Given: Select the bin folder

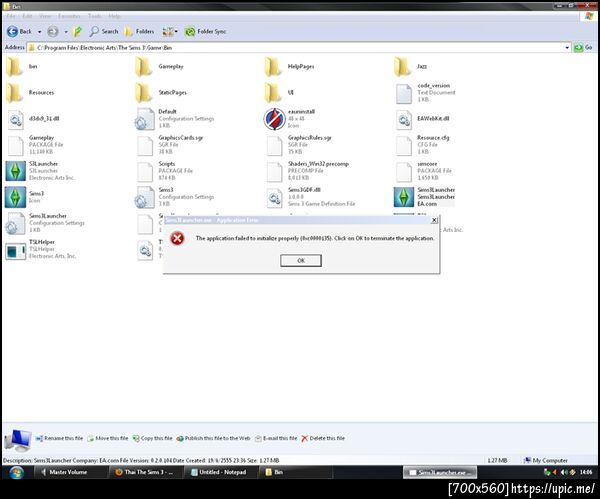Looking at the screenshot, I should pyautogui.click(x=22, y=67).
